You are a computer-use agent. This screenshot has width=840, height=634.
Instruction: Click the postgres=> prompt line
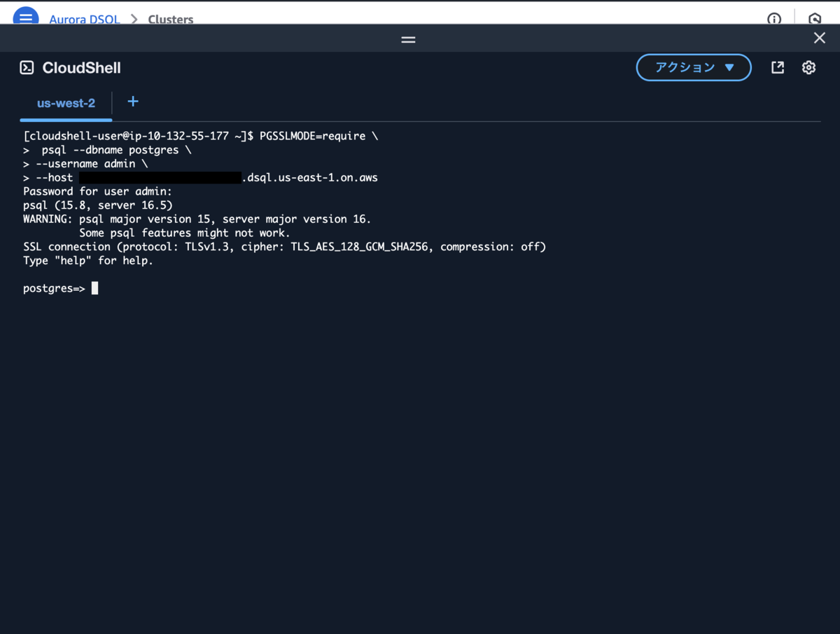61,288
